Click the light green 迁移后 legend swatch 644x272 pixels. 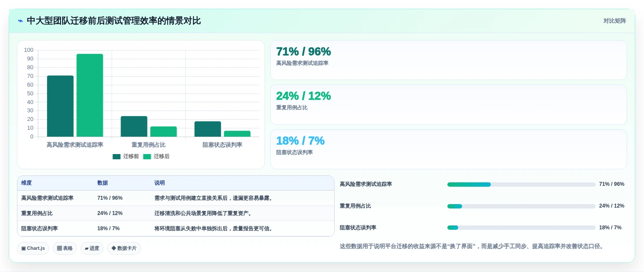point(147,157)
